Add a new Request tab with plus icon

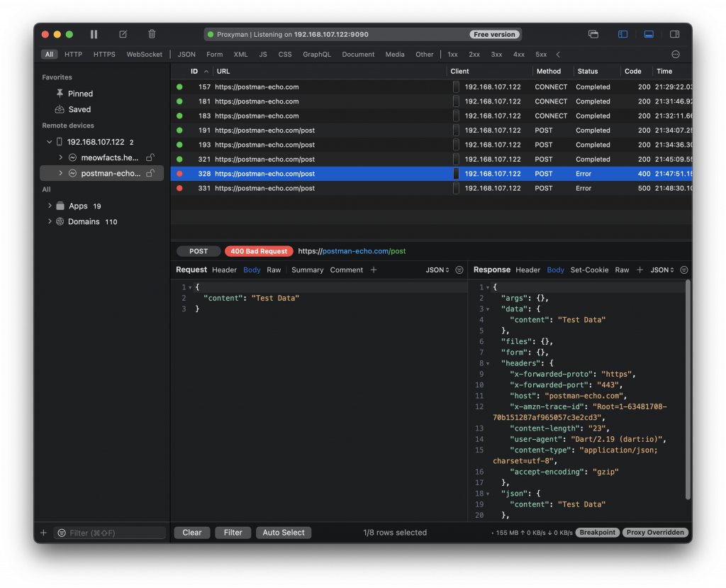click(x=374, y=270)
